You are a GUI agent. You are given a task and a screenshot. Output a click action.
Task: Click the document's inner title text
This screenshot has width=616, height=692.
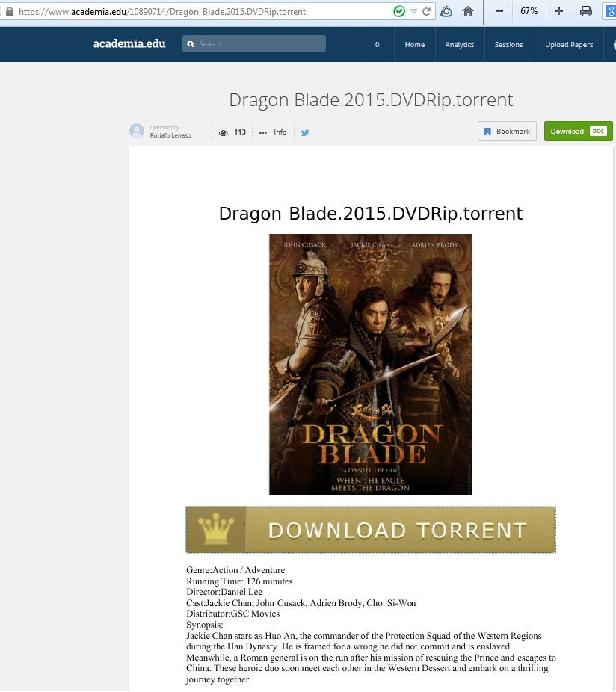tap(371, 214)
